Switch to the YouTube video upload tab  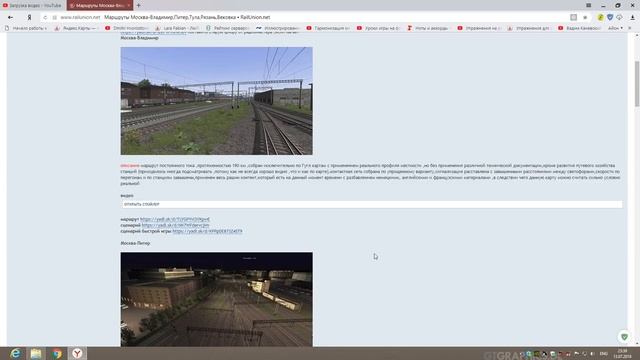[32, 5]
